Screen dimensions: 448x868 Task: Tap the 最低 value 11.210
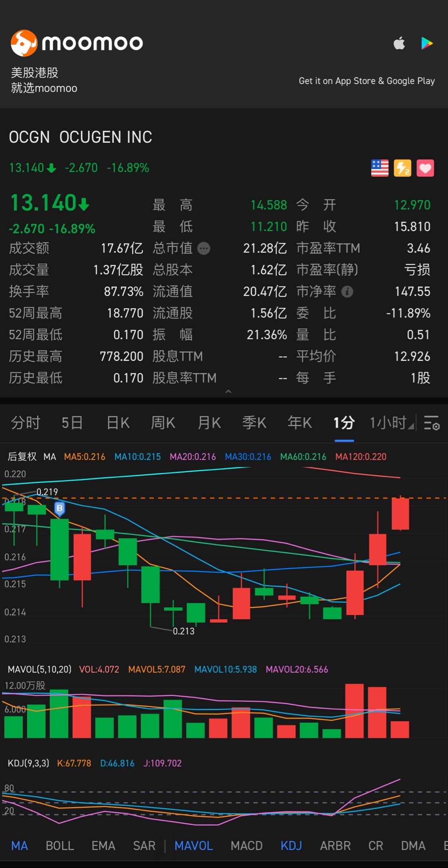point(269,227)
